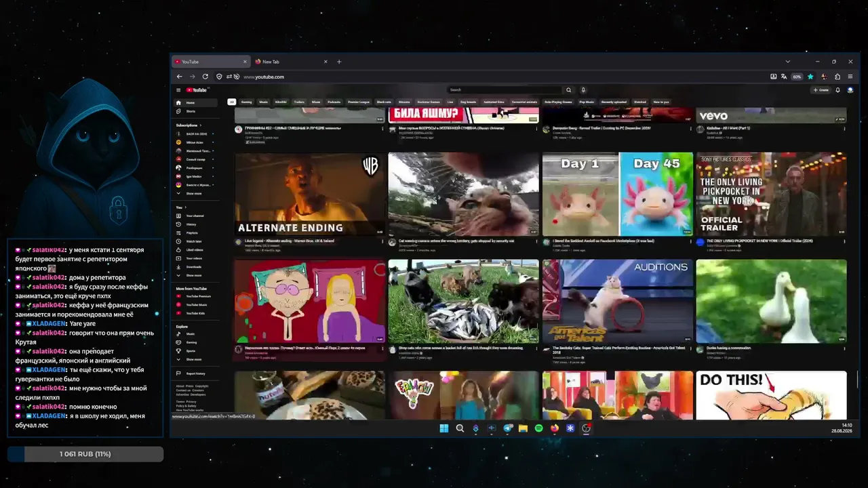Open the browser extensions puzzle icon
Viewport: 868px width, 488px height.
pyautogui.click(x=837, y=77)
